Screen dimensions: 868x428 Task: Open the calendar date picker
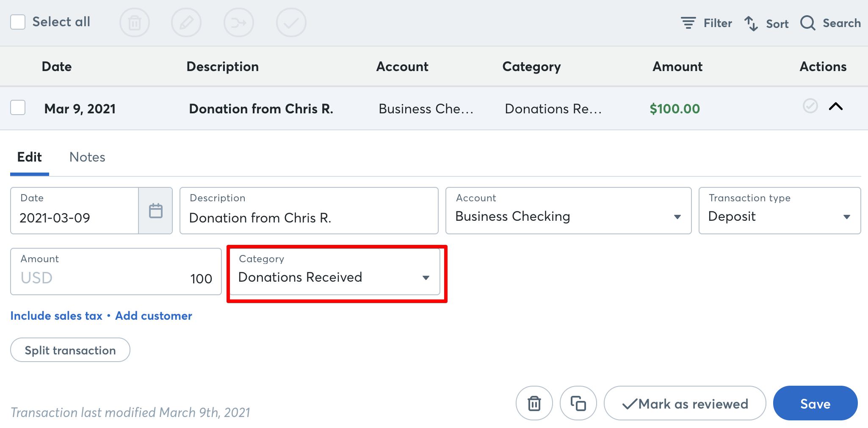point(156,209)
